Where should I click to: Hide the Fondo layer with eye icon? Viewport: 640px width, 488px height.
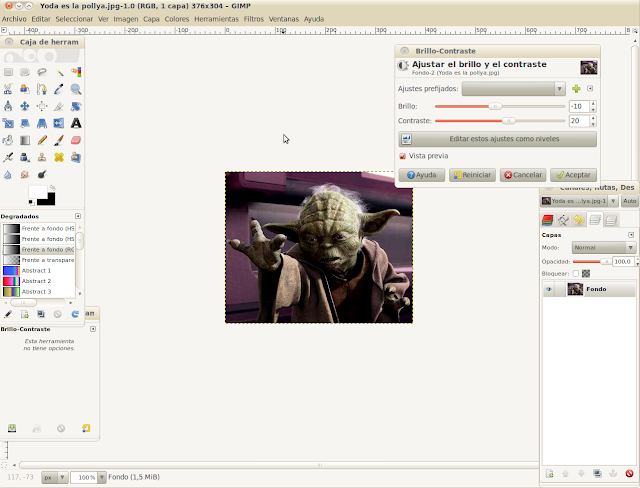[549, 289]
